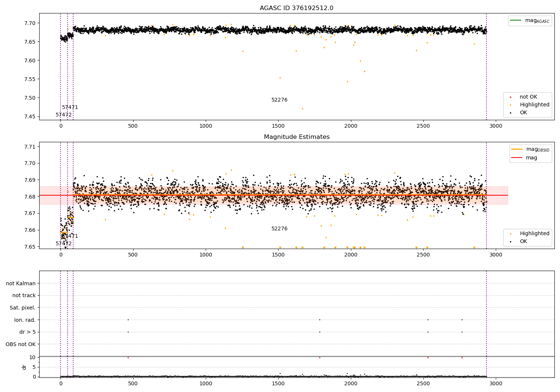Click the '52276' annotation in Magnitude Estimates plot
Screen dimensions: 560x392
click(x=279, y=229)
